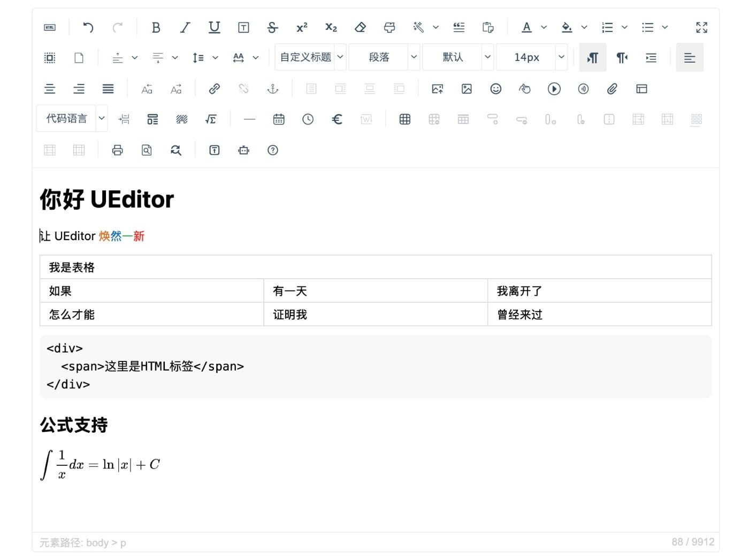Expand ordered list style arrow
Viewport: 749px width, 560px height.
coord(624,27)
